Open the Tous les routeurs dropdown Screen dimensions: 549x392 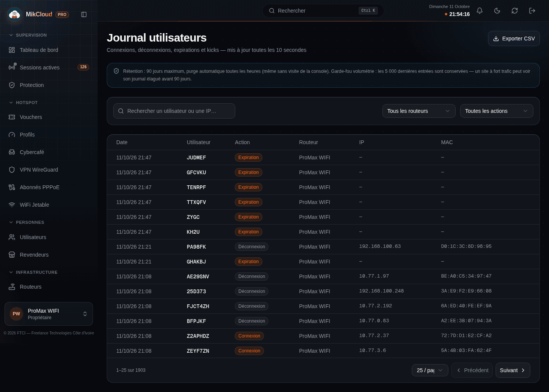(x=419, y=111)
